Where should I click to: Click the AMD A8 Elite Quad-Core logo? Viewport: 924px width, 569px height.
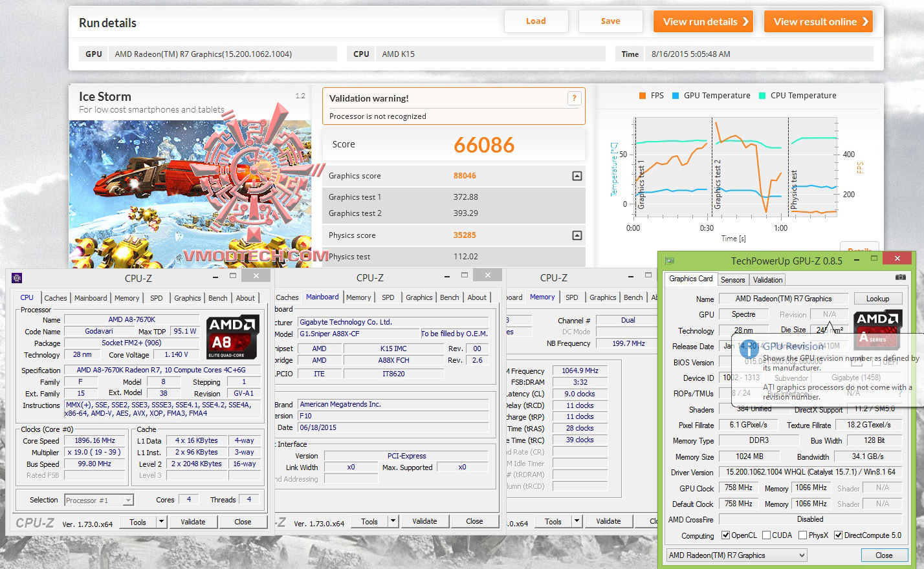(233, 337)
